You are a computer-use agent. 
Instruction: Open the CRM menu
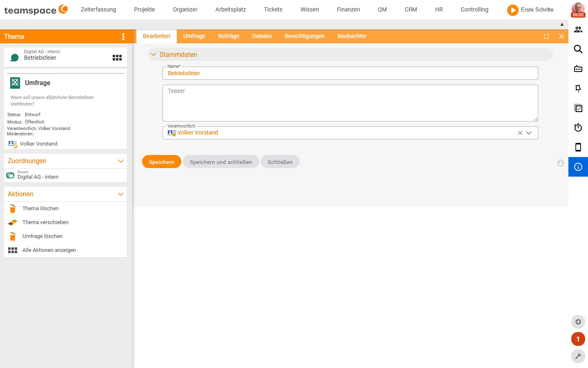coord(411,9)
